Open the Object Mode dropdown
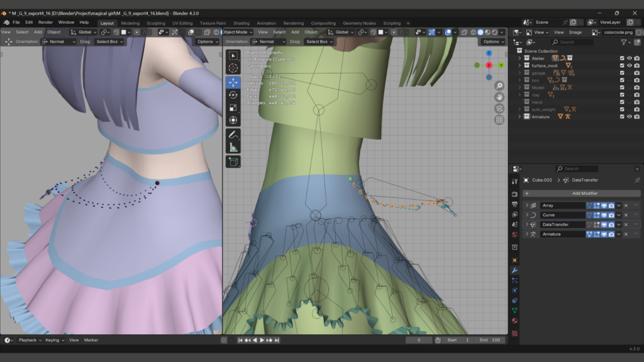The height and width of the screenshot is (362, 644). click(238, 32)
